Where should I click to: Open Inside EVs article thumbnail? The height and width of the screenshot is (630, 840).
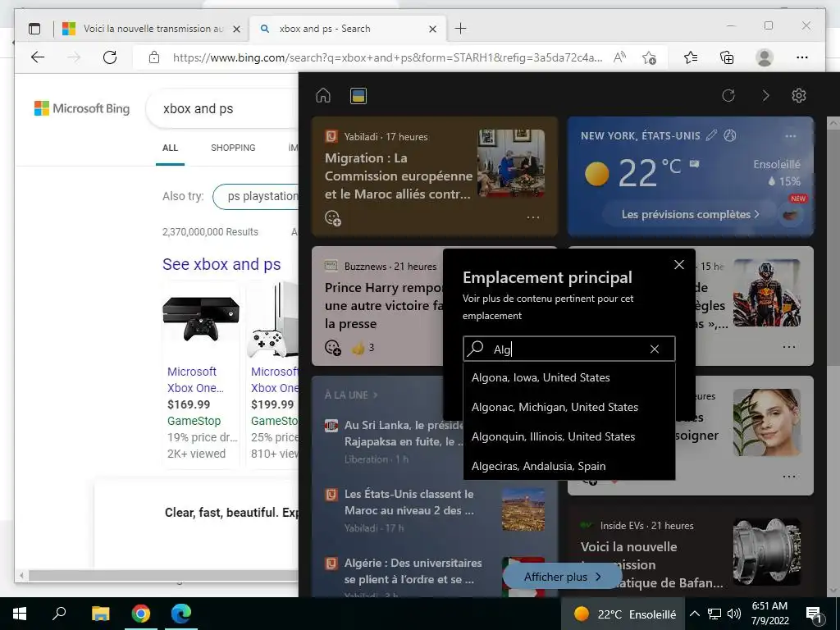[767, 552]
